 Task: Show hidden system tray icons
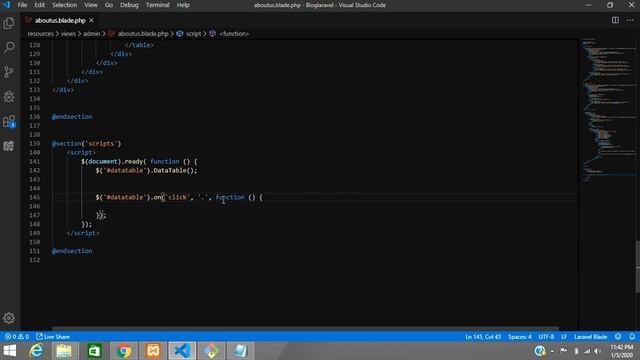pos(552,351)
